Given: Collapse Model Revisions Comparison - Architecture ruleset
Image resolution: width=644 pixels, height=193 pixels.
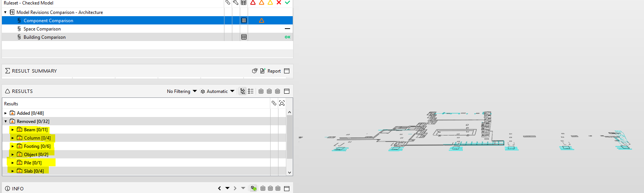Looking at the screenshot, I should point(5,12).
